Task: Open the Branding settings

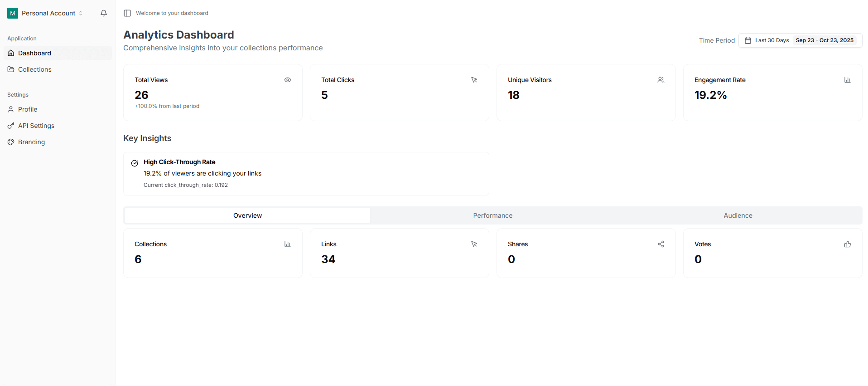Action: (31, 142)
